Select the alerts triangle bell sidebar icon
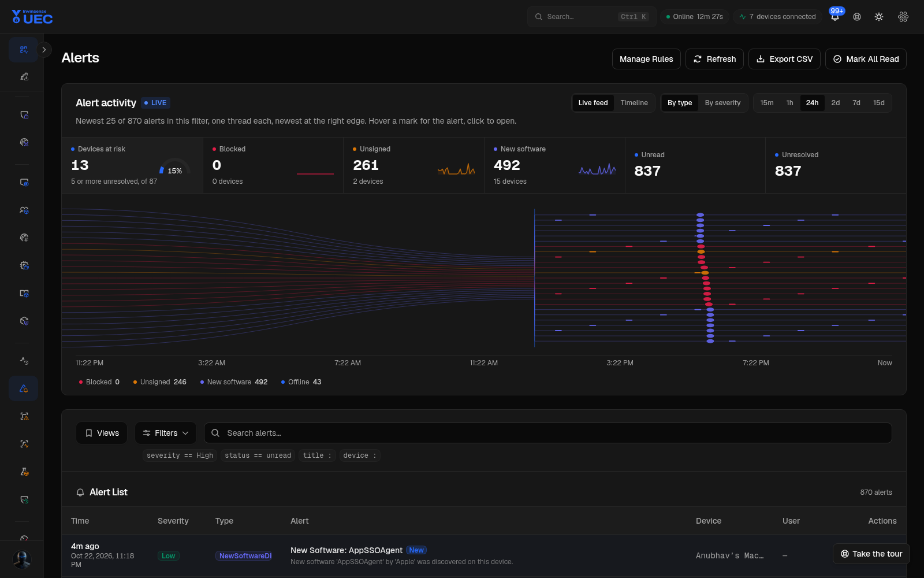 [24, 388]
